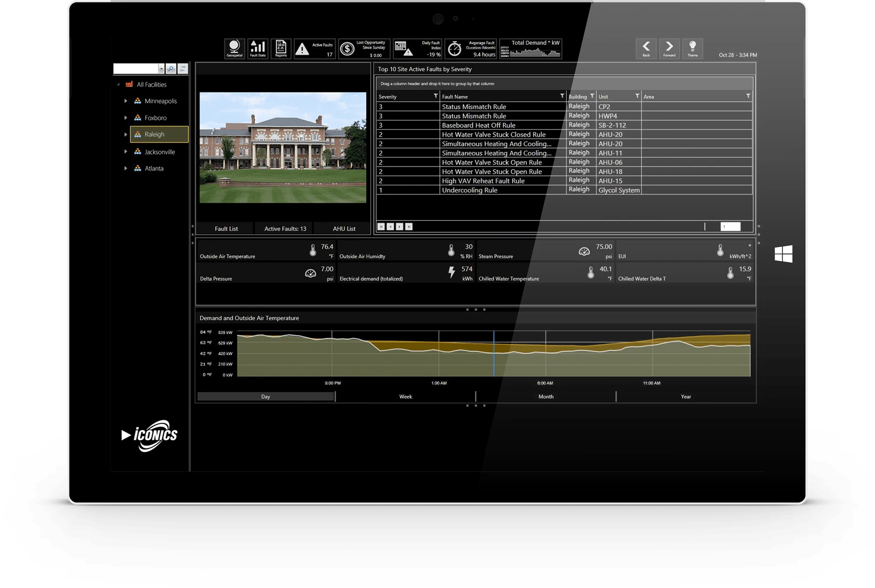Viewport: 875px width, 588px height.
Task: Expand the Jacksonville facility node
Action: tap(126, 152)
